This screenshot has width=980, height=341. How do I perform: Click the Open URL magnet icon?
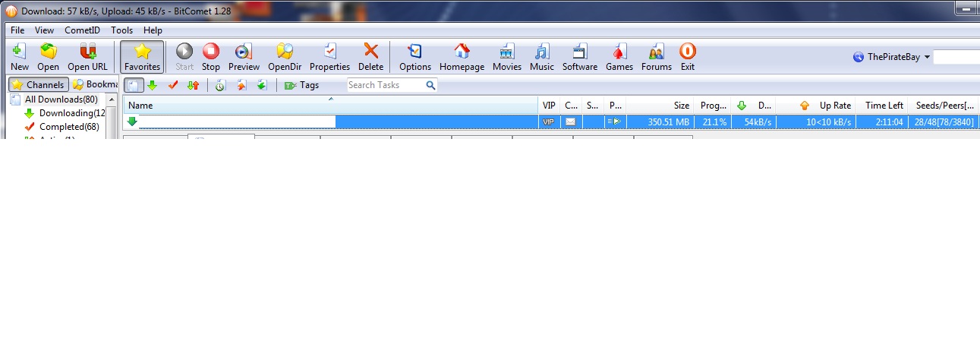[87, 57]
